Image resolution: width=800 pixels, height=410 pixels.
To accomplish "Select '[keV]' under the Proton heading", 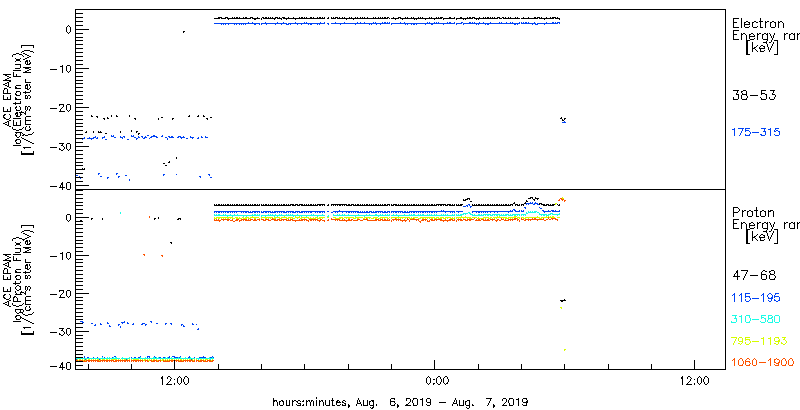I will 762,237.
